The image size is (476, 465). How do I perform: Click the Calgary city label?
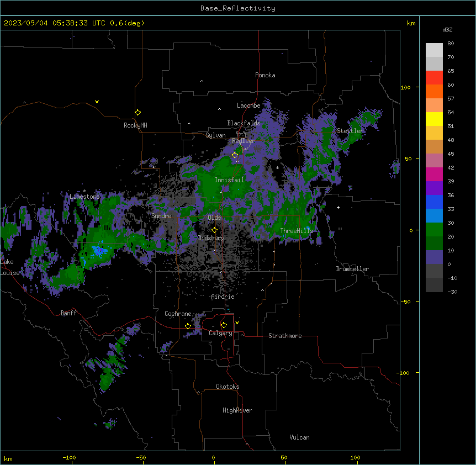[220, 333]
